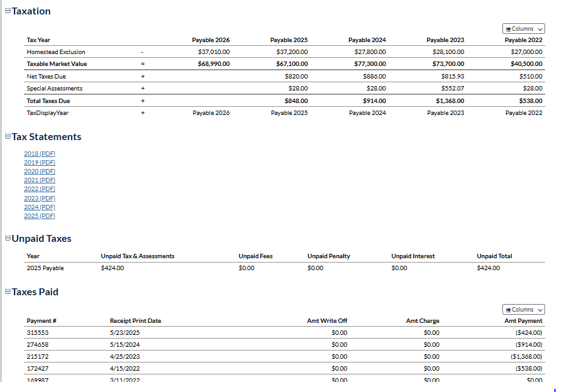
Task: Open Columns dropdown in Taxation section
Action: (523, 29)
